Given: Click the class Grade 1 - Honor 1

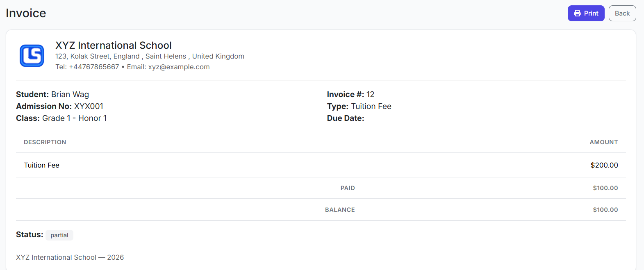Looking at the screenshot, I should (x=74, y=118).
